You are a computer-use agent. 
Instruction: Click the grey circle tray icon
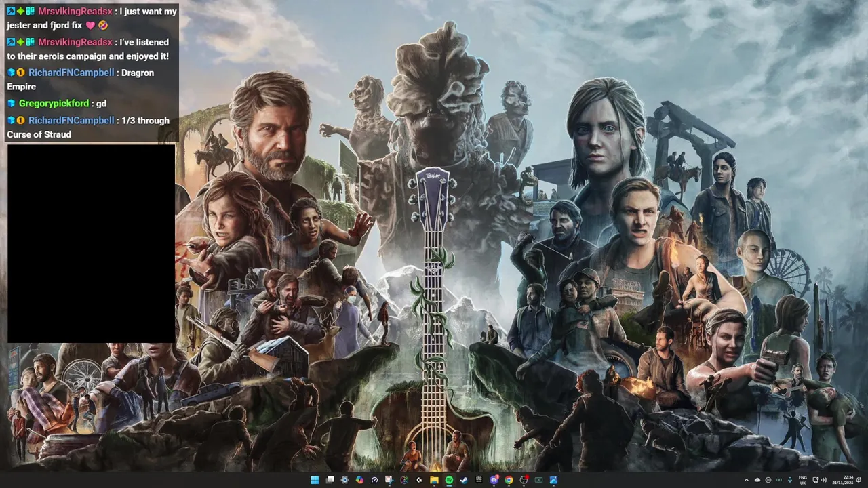click(768, 480)
